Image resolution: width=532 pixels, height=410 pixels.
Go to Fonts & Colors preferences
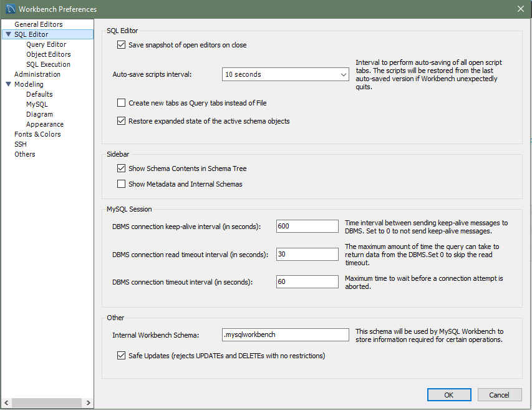(x=37, y=134)
